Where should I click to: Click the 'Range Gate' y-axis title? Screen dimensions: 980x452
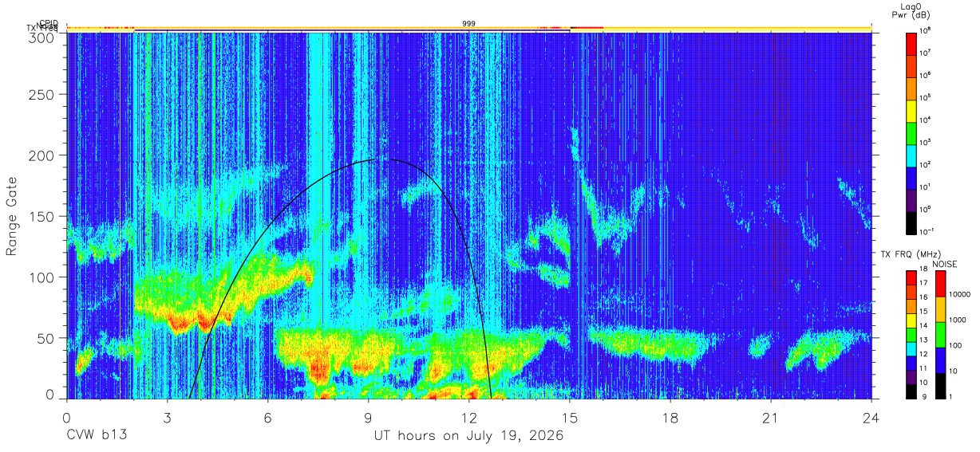click(x=12, y=216)
